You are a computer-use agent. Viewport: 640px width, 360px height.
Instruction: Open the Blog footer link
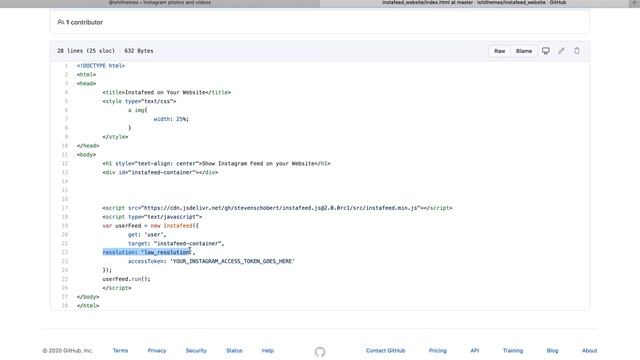click(x=552, y=351)
